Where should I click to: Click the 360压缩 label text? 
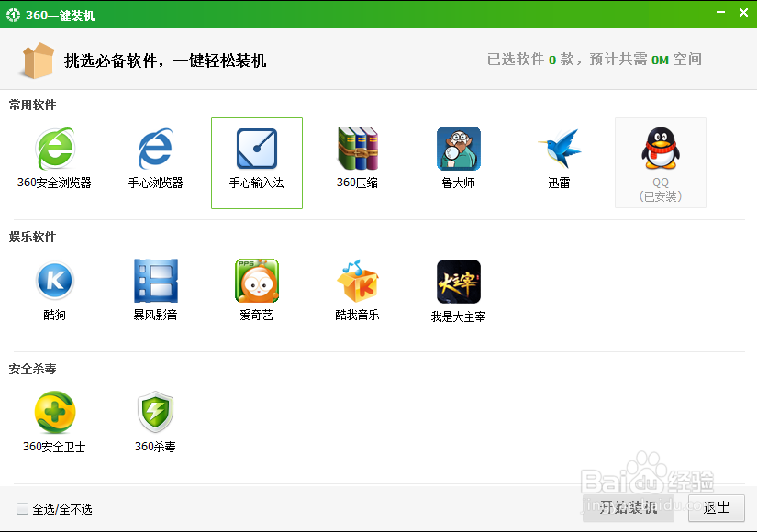pyautogui.click(x=357, y=183)
